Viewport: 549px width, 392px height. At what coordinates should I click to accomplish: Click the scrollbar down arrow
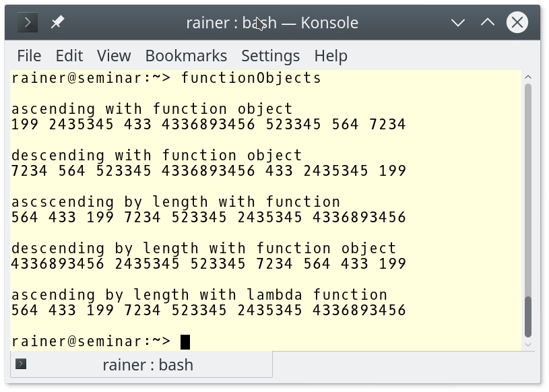[528, 344]
